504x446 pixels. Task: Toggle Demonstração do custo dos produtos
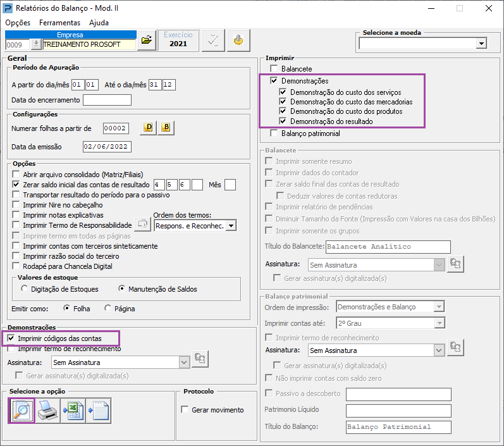pyautogui.click(x=283, y=111)
